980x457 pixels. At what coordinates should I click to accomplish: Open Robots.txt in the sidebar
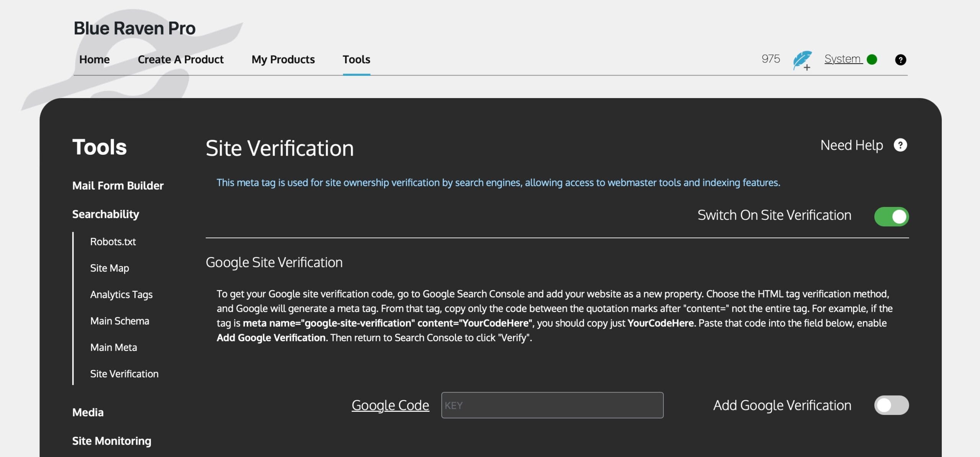tap(113, 242)
